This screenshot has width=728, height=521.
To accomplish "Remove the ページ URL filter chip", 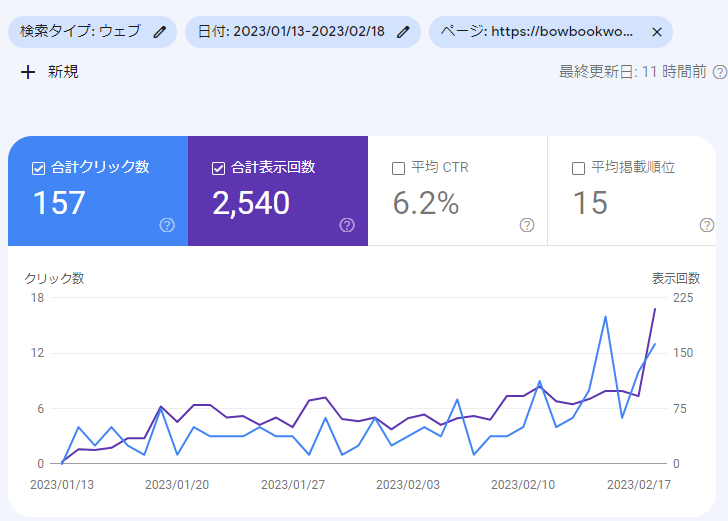I will click(x=656, y=32).
